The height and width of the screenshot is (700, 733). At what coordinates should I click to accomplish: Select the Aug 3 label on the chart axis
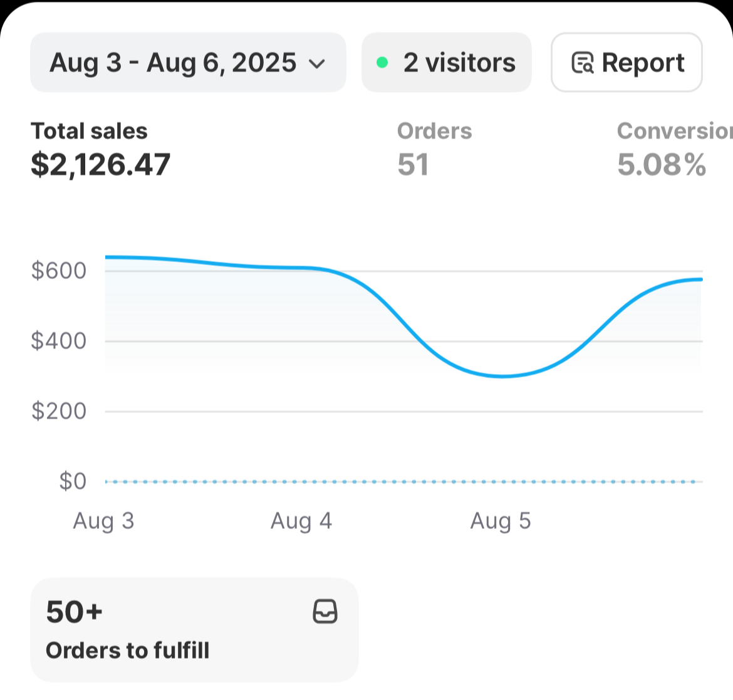point(103,521)
